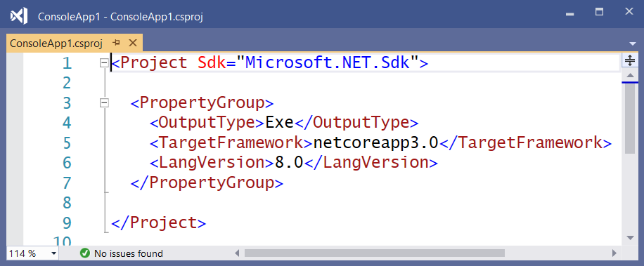Click the vertical scrollbar up arrow
This screenshot has width=644, height=266.
(x=630, y=75)
